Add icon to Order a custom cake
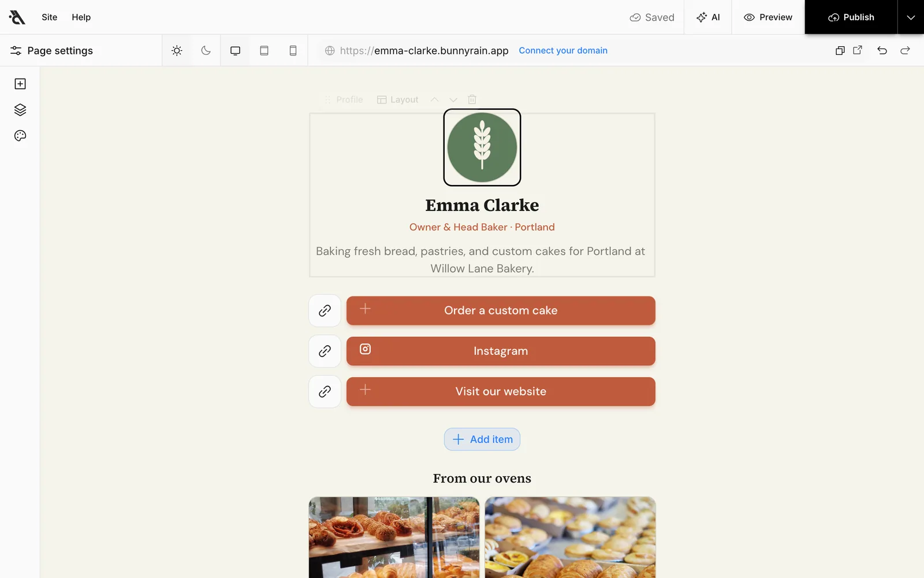 pos(365,309)
